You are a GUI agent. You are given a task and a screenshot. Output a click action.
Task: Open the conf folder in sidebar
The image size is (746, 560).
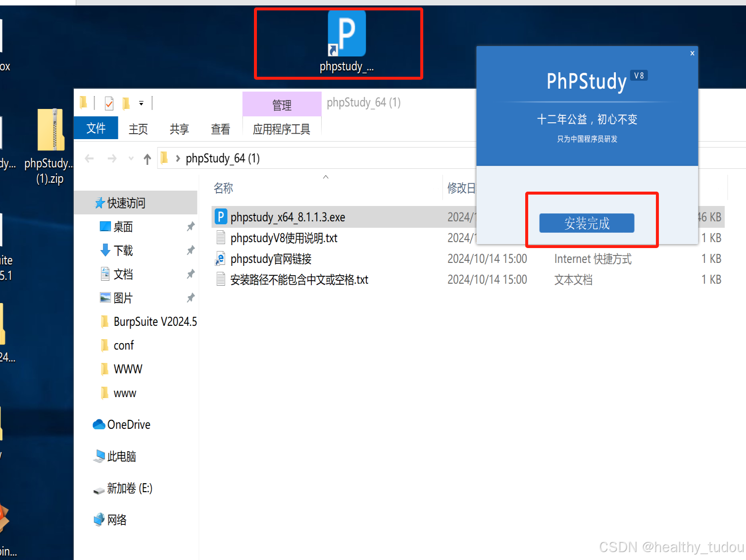123,345
